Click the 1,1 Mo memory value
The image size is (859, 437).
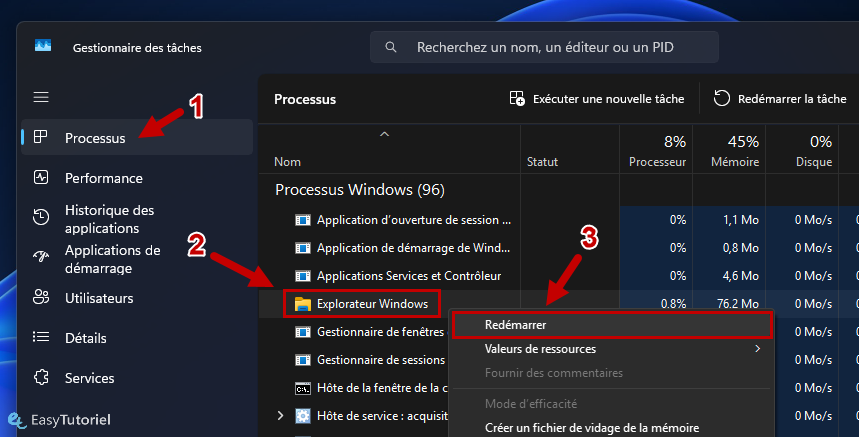click(741, 220)
